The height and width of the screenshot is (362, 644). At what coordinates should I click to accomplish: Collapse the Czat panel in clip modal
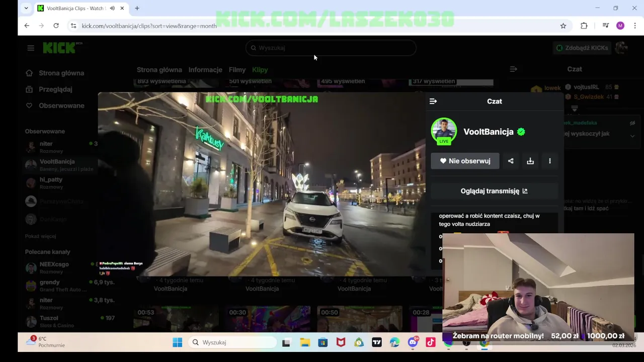pyautogui.click(x=433, y=101)
